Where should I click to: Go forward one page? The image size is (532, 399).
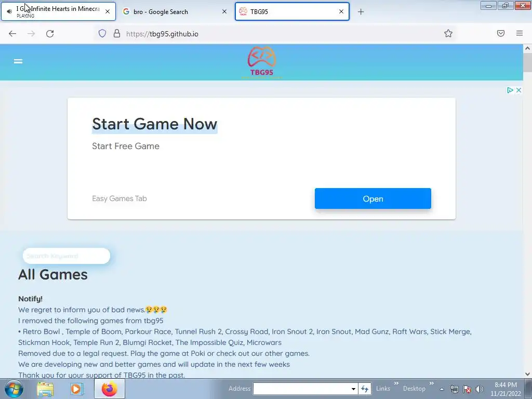coord(31,34)
